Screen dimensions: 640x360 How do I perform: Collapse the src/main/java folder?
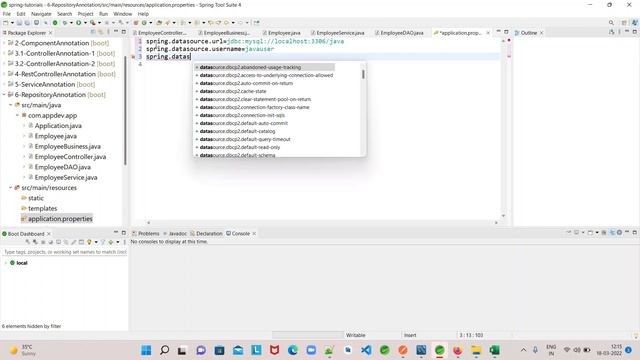[11, 105]
